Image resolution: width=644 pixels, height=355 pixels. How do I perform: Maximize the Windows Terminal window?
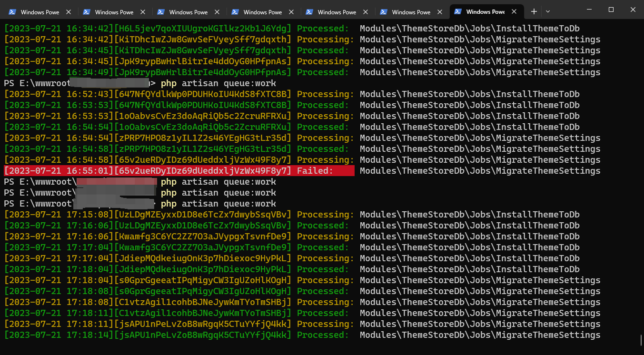[x=611, y=10]
